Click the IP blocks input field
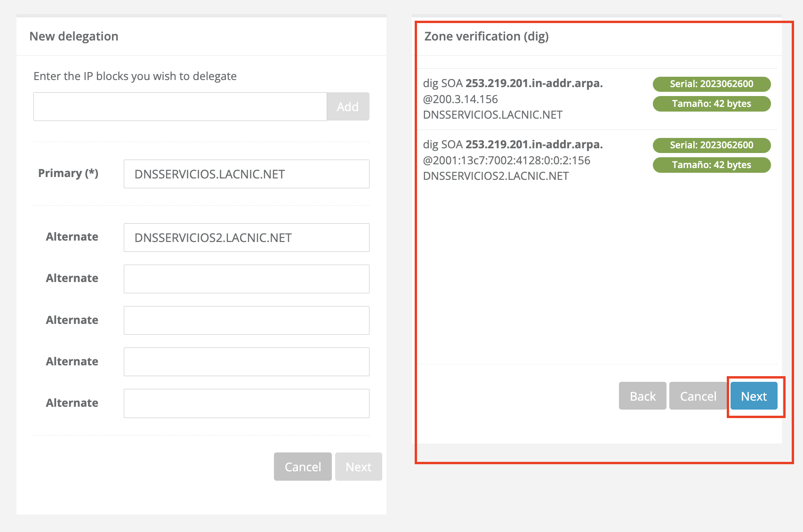Viewport: 803px width, 532px height. pyautogui.click(x=180, y=107)
